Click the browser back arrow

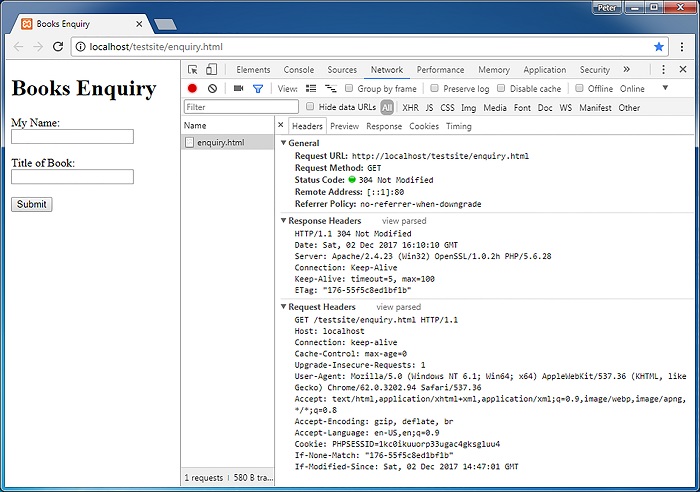(x=18, y=46)
